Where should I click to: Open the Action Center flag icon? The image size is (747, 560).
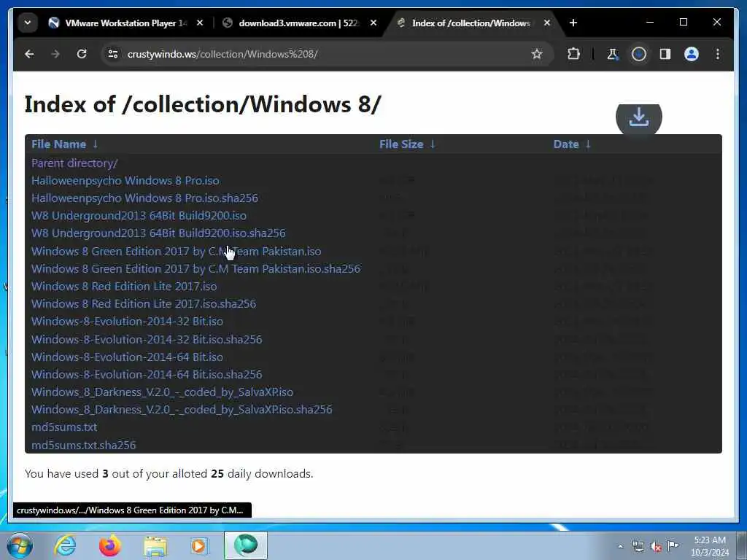pyautogui.click(x=673, y=545)
